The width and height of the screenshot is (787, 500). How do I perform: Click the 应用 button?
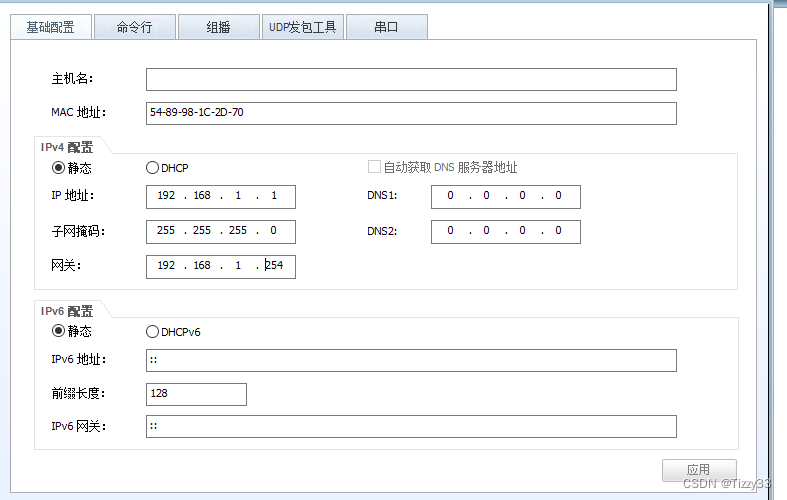(699, 470)
